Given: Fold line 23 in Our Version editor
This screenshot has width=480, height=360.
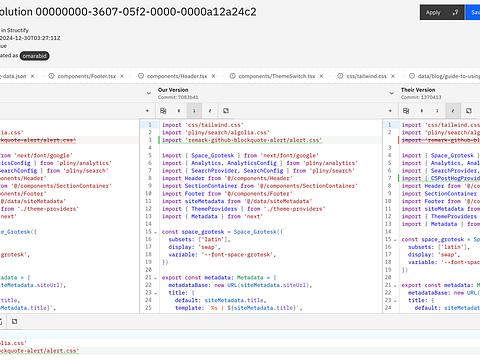Looking at the screenshot, I should (155, 293).
